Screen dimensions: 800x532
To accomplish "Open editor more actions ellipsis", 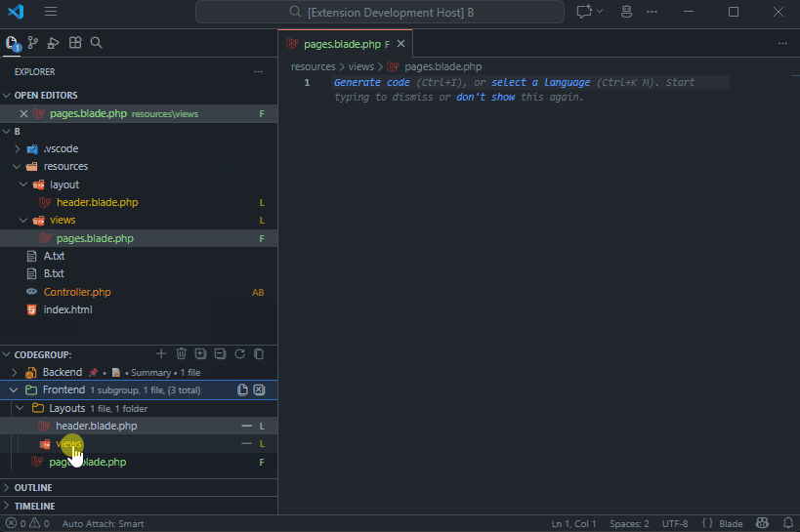I will pyautogui.click(x=782, y=44).
